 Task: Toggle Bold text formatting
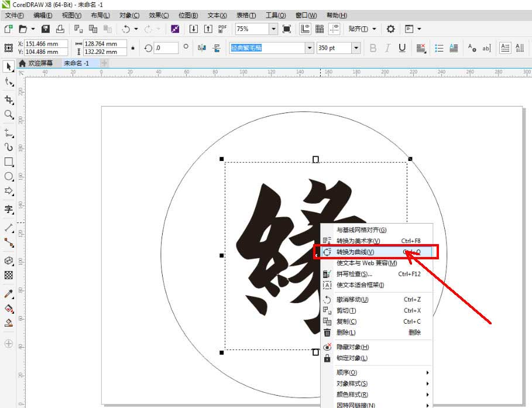point(373,48)
